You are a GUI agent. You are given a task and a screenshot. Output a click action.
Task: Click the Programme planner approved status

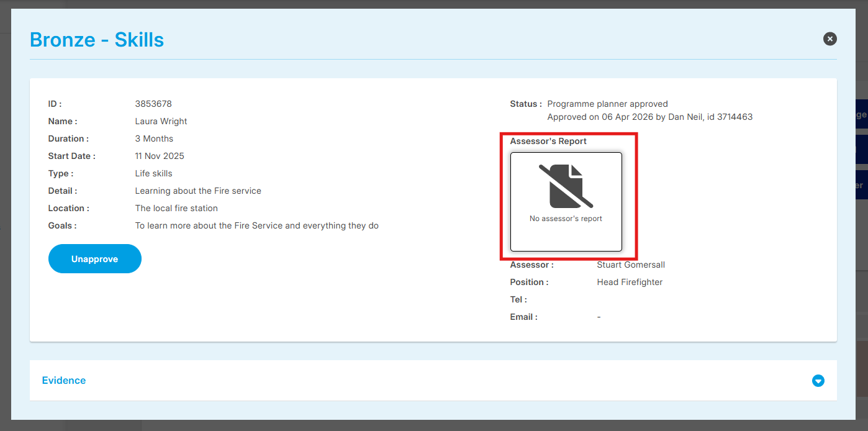pyautogui.click(x=607, y=104)
